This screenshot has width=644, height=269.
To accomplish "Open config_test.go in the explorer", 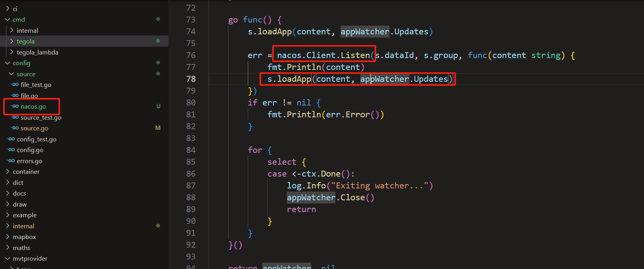I will coord(37,139).
